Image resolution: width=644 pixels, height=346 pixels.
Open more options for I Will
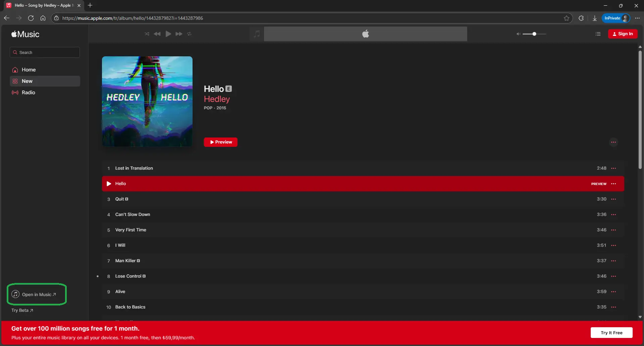[613, 245]
